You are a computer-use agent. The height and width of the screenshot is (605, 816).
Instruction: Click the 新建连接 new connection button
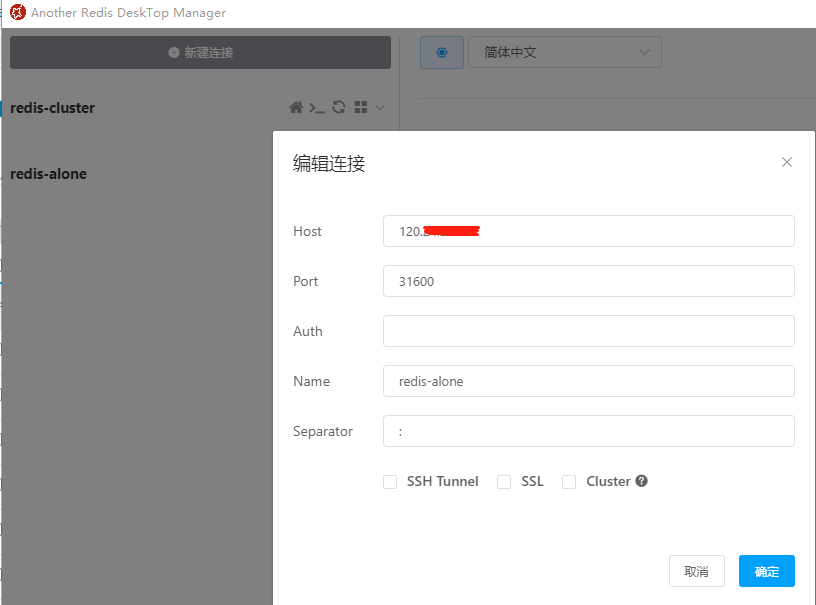199,52
